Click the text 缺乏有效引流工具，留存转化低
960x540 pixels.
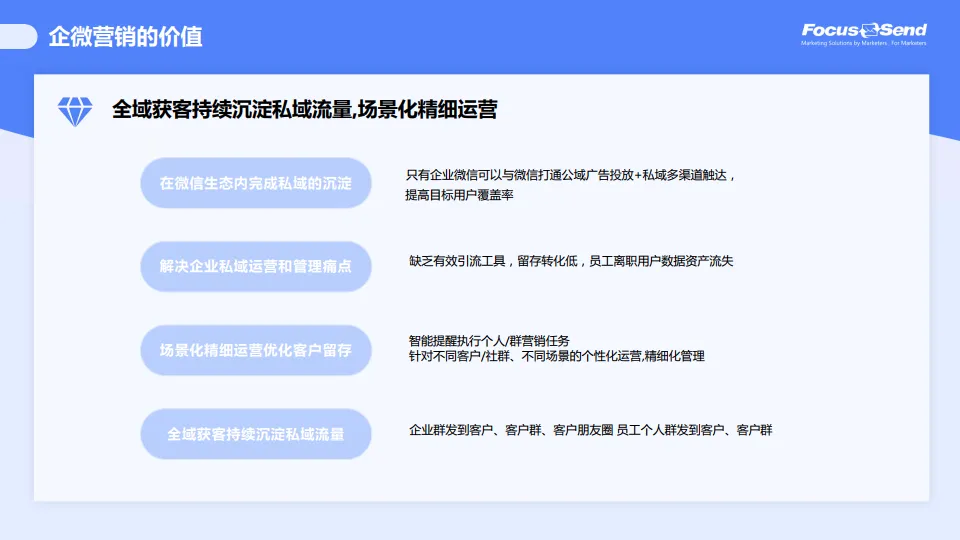[493, 261]
